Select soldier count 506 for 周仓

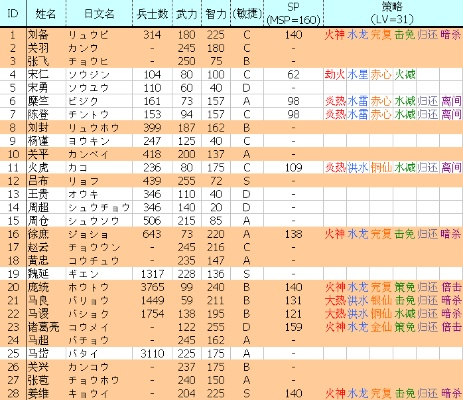click(x=152, y=221)
